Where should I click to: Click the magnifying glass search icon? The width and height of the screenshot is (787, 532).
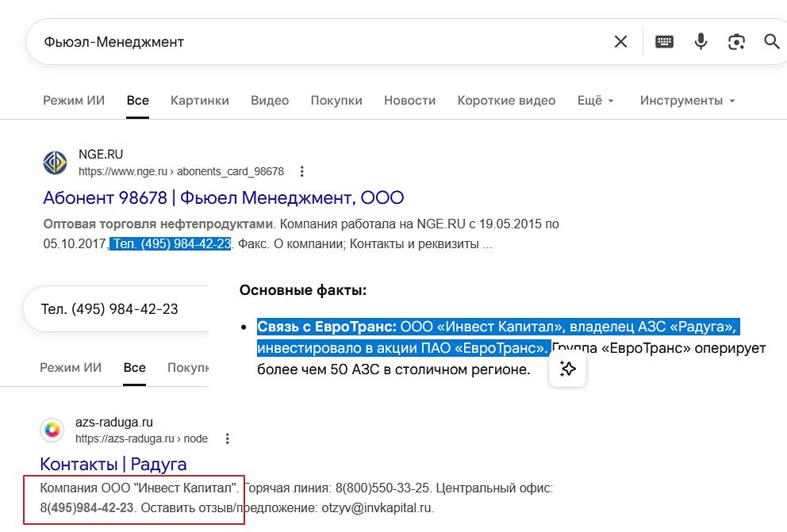pyautogui.click(x=771, y=42)
